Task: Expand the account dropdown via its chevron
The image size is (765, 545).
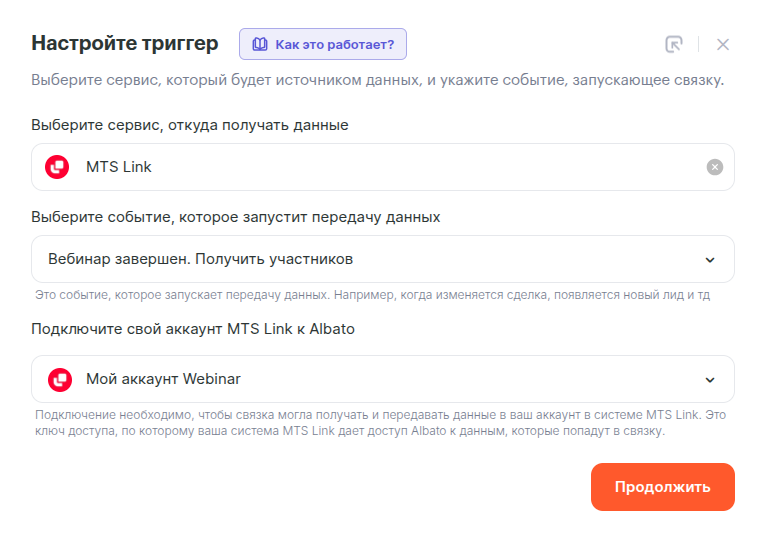Action: 710,380
